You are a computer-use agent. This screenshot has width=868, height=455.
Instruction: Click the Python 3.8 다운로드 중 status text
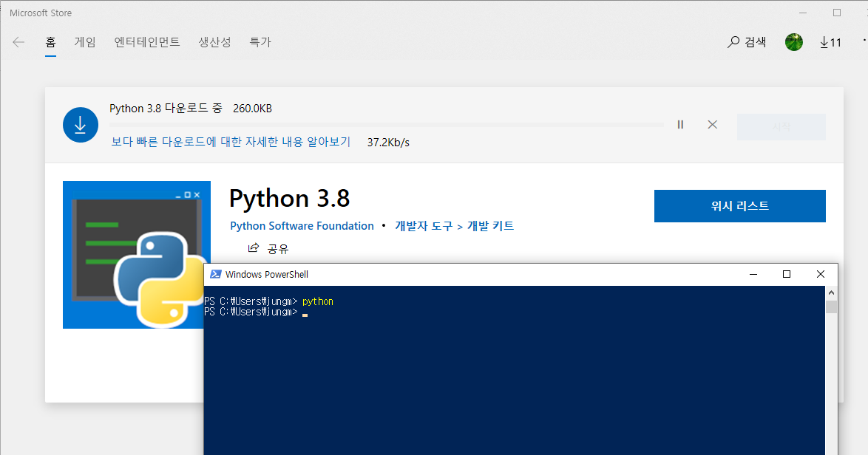[x=166, y=109]
